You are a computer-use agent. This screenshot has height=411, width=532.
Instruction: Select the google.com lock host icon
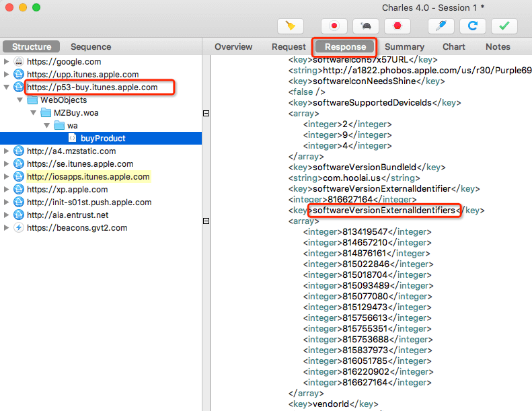(19, 62)
